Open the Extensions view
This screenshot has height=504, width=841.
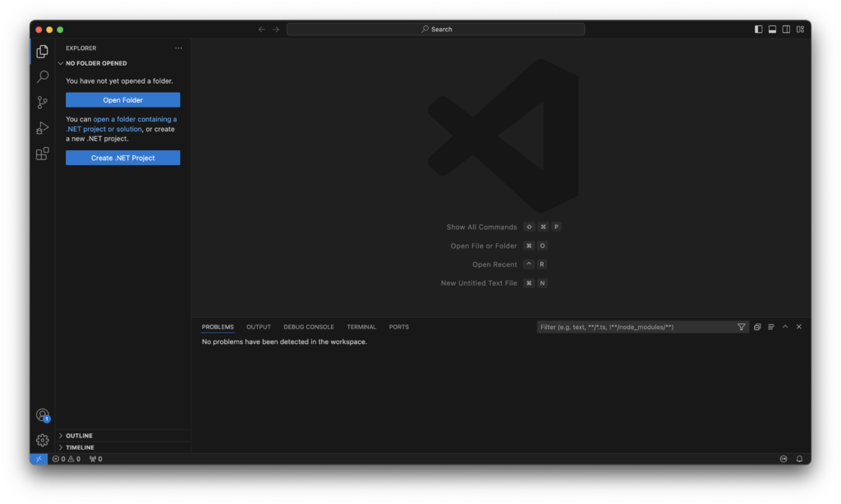click(x=42, y=153)
